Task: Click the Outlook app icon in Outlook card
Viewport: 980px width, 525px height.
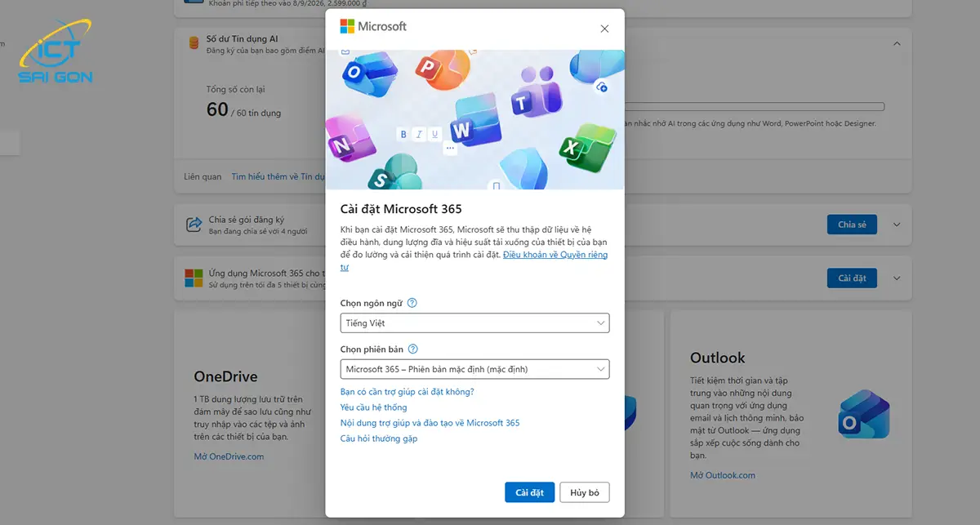Action: (863, 415)
